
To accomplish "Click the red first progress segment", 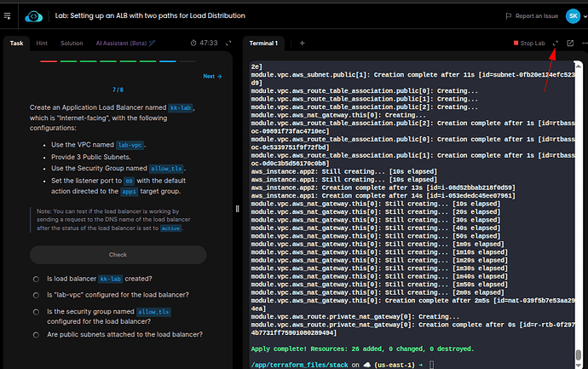I will click(x=49, y=61).
